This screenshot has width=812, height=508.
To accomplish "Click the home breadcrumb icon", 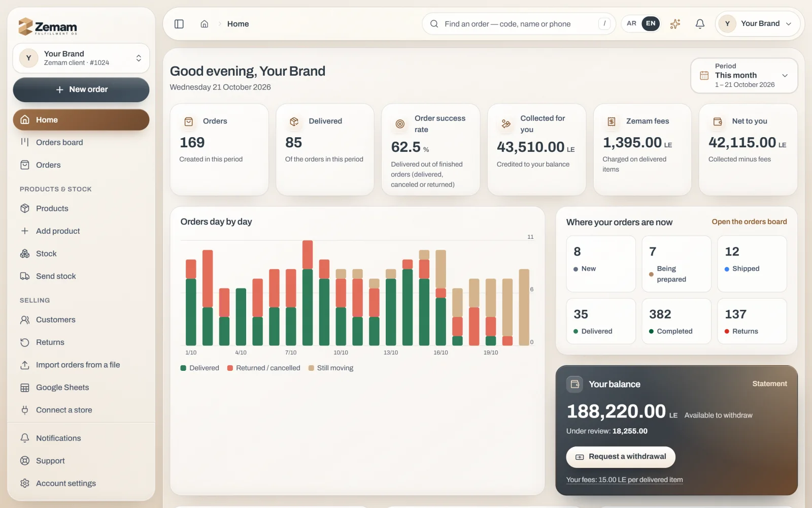I will coord(205,24).
